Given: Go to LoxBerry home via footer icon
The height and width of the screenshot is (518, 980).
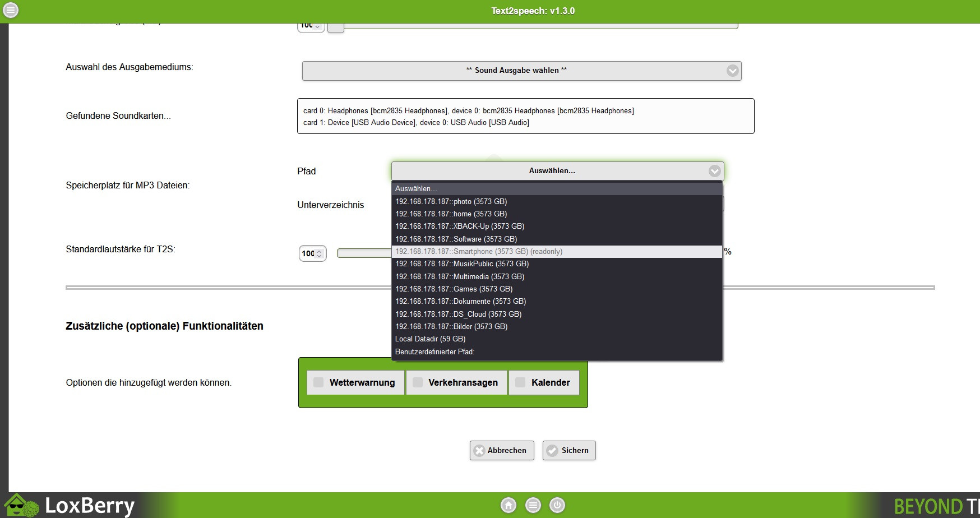Looking at the screenshot, I should click(509, 505).
